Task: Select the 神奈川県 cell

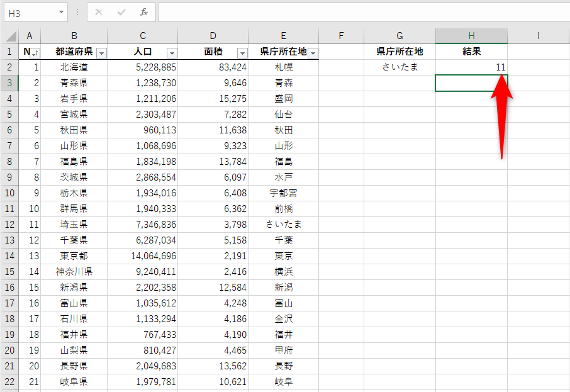Action: coord(74,272)
